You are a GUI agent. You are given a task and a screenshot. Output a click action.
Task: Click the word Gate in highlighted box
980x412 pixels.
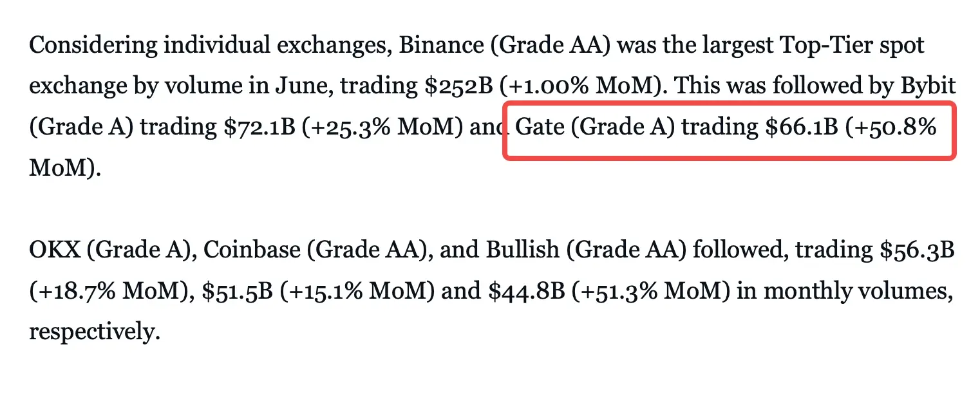(540, 127)
